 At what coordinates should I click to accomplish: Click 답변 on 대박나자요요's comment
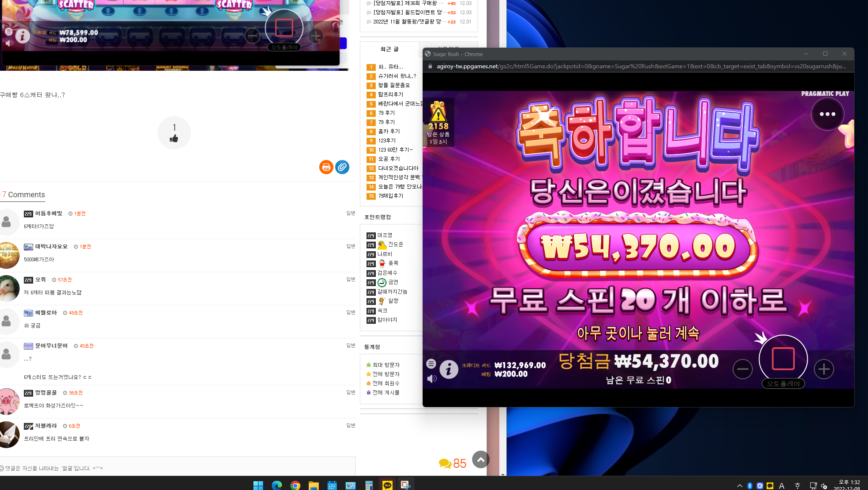tap(351, 246)
